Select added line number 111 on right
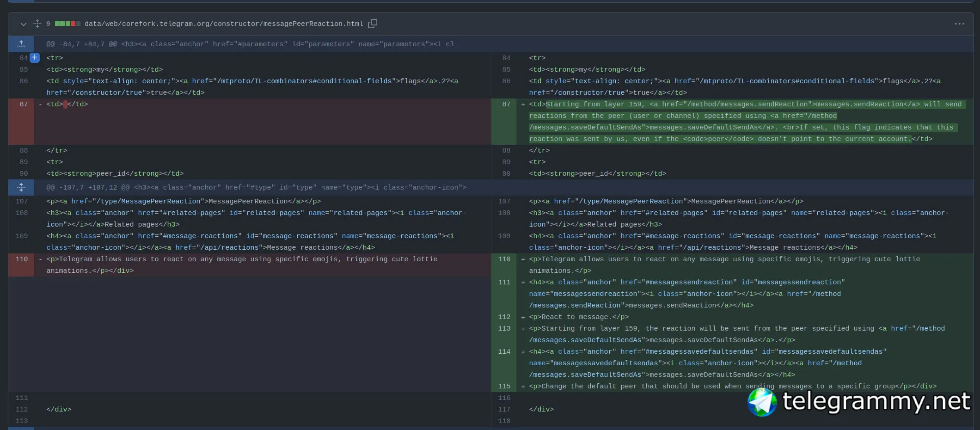Viewport: 980px width, 430px height. [504, 283]
